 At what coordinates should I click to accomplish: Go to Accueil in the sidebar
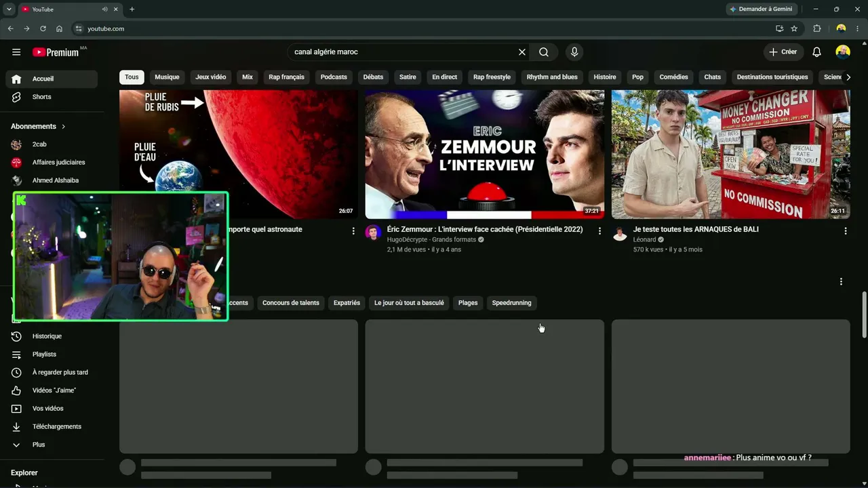[x=52, y=79]
